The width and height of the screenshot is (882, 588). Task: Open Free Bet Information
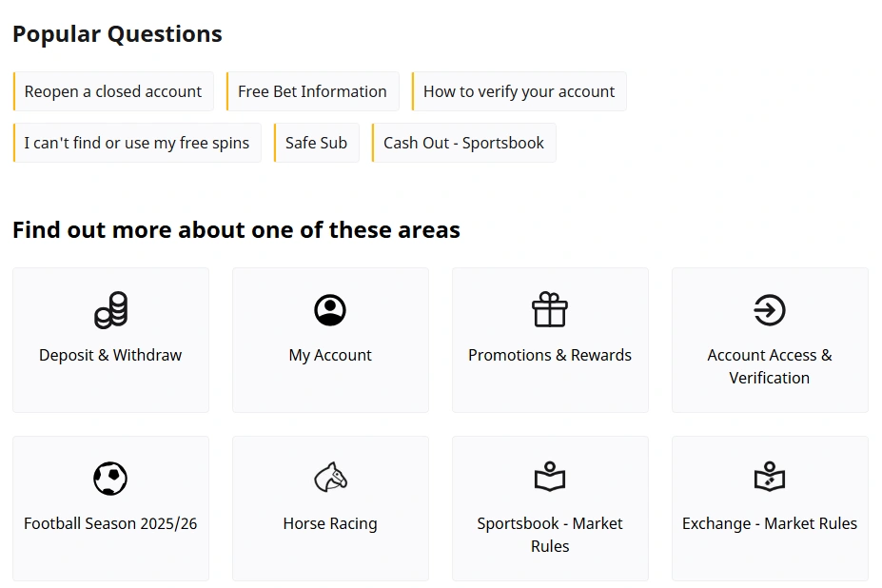click(312, 91)
